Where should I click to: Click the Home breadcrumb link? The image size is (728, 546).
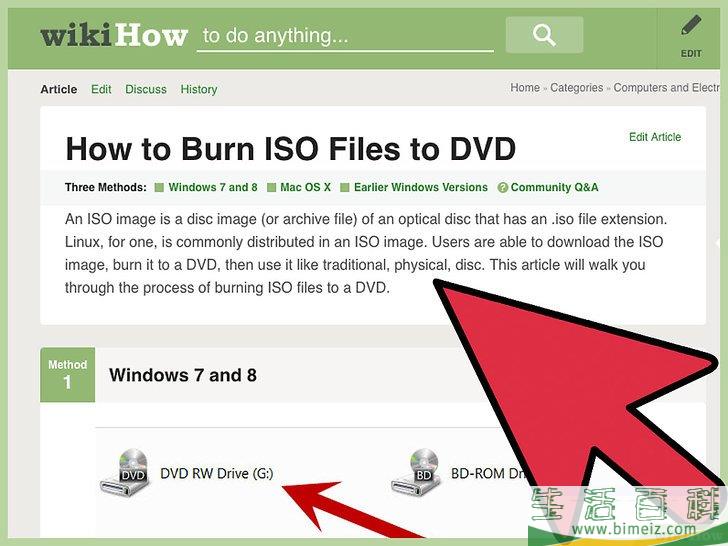pyautogui.click(x=525, y=88)
